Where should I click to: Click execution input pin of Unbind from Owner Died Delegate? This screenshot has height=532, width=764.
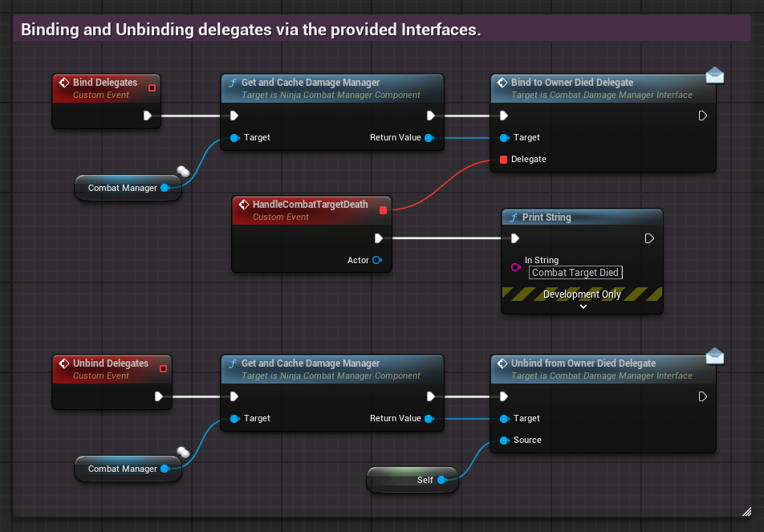[x=504, y=396]
